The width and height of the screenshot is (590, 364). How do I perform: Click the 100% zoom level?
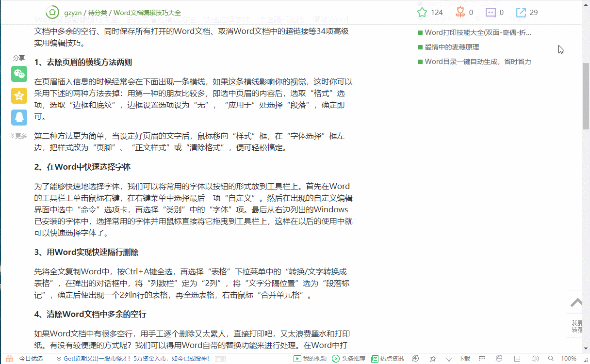point(569,359)
